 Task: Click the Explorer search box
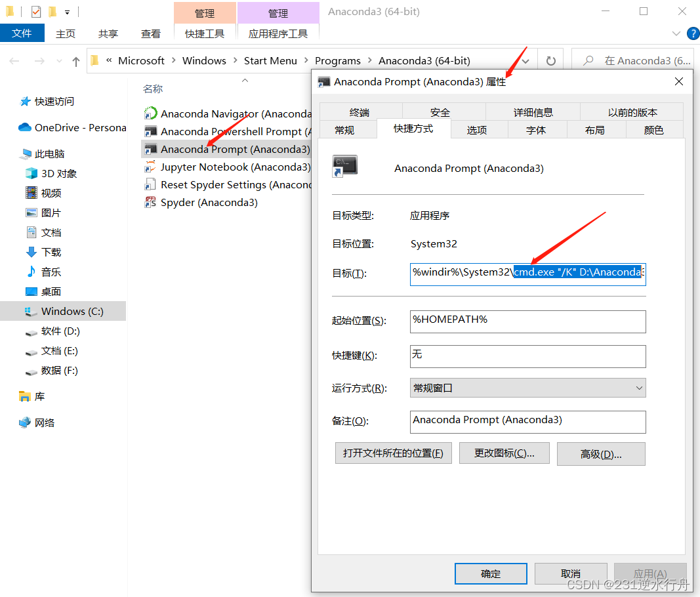tap(632, 61)
